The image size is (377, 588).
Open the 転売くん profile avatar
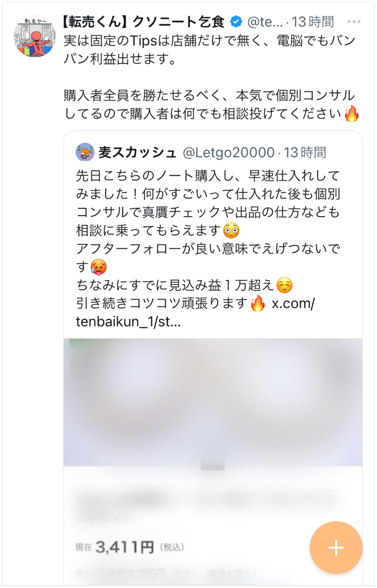pyautogui.click(x=35, y=37)
